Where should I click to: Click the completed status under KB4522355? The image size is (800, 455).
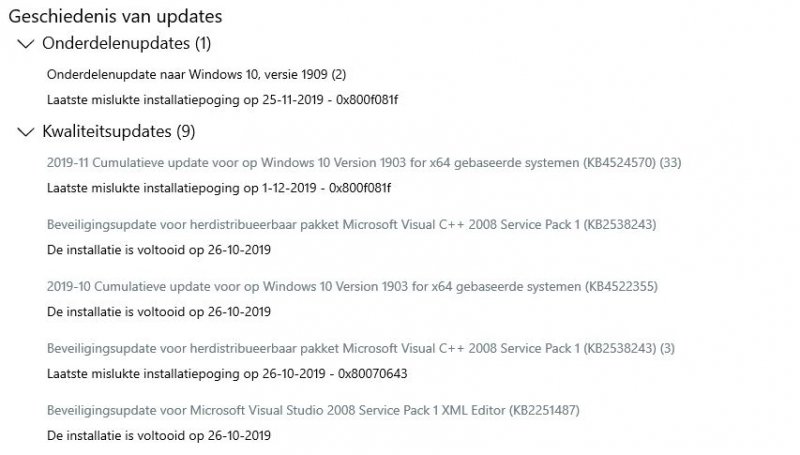159,311
